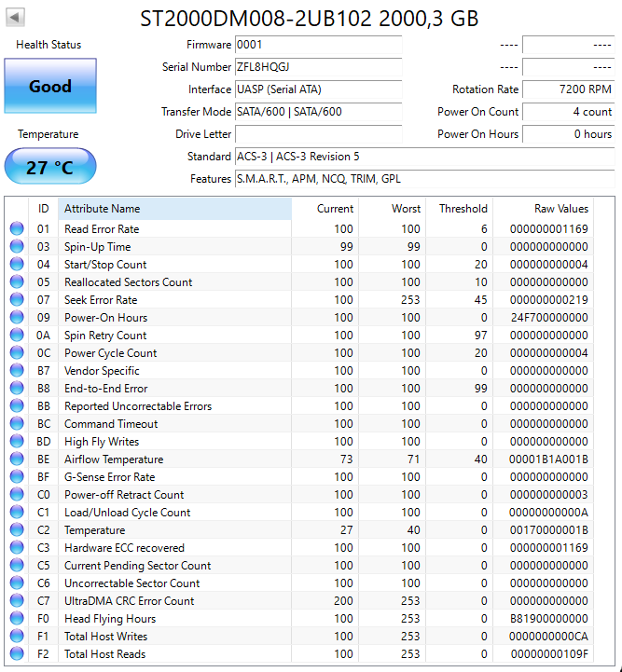Click the status orb for Airflow Temperature
Screen dimensions: 622x672
pos(17,459)
